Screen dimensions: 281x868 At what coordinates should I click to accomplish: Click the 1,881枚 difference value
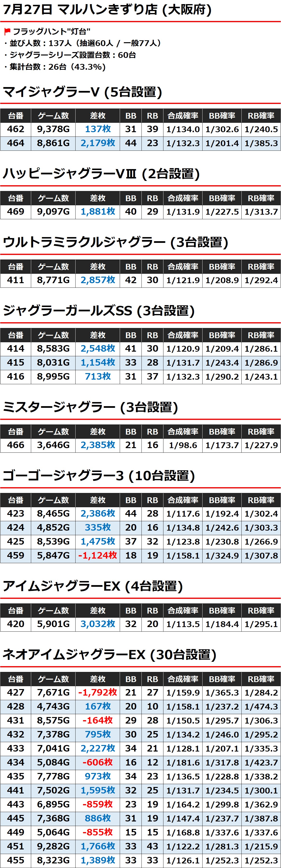pos(98,212)
